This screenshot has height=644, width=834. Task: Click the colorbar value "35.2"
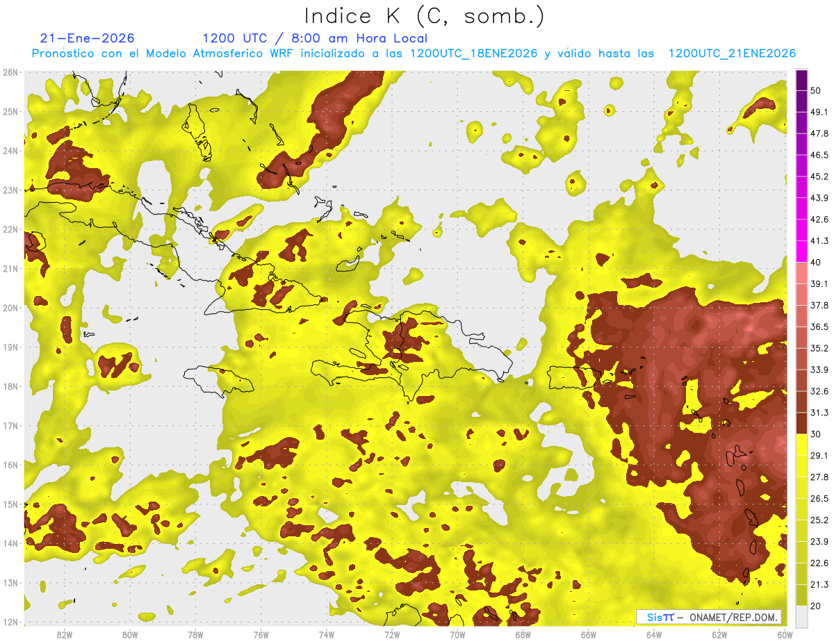[x=819, y=348]
